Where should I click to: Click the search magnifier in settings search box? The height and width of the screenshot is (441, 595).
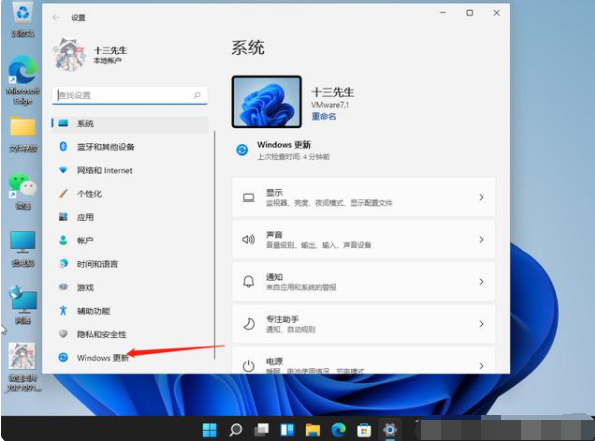(197, 95)
